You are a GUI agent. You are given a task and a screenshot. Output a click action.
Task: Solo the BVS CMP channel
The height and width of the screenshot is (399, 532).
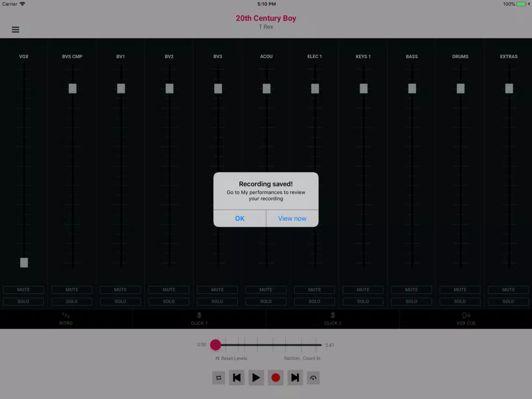pyautogui.click(x=72, y=301)
